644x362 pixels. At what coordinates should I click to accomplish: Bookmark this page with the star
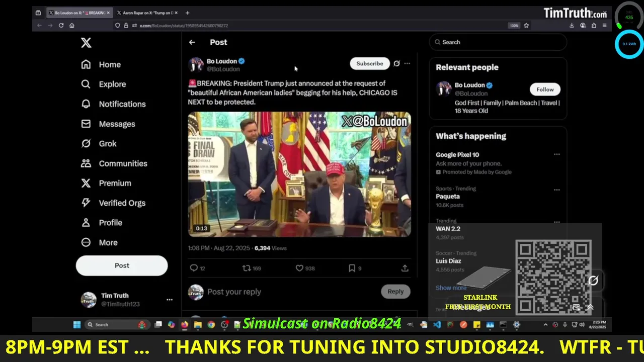(x=526, y=25)
